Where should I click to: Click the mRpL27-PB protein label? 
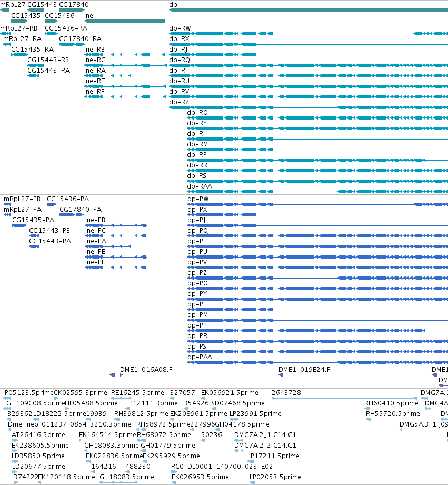(x=22, y=199)
